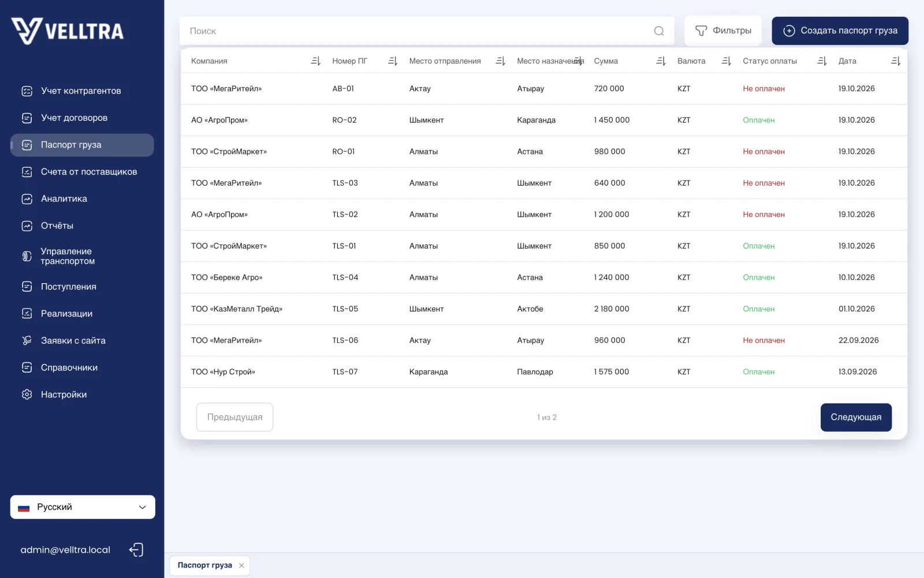924x578 pixels.
Task: Sort by Сумма column icon
Action: click(661, 61)
